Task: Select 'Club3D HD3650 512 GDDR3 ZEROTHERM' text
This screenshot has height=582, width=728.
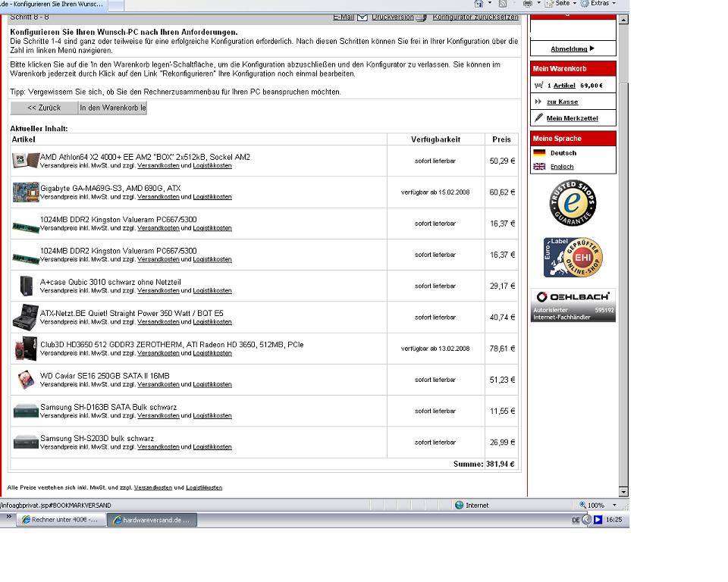Action: 111,345
